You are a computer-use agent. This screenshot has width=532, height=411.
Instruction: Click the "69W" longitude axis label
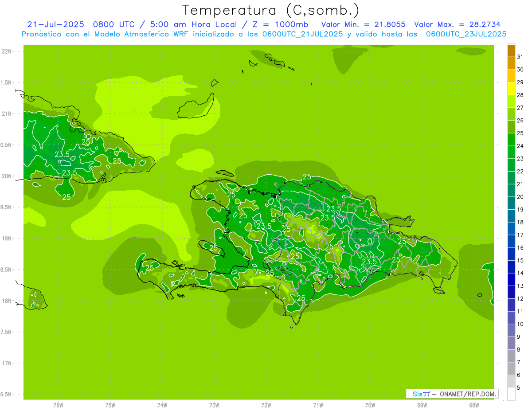[x=422, y=405]
